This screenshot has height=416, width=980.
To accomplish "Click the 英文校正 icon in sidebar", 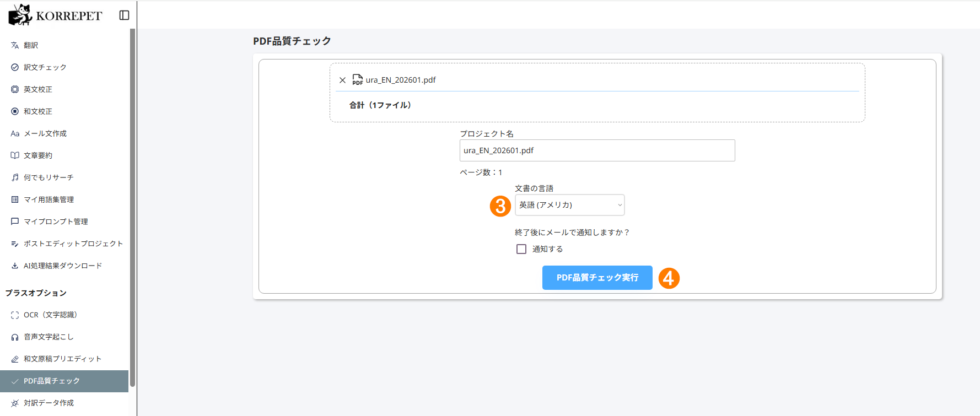I will pos(15,89).
